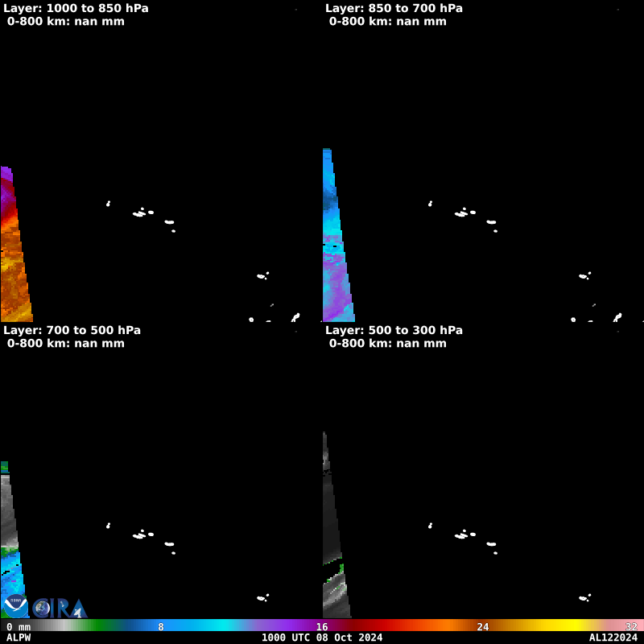644x644 pixels.
Task: Click the "8" tick on the color bar
Action: pos(161,627)
